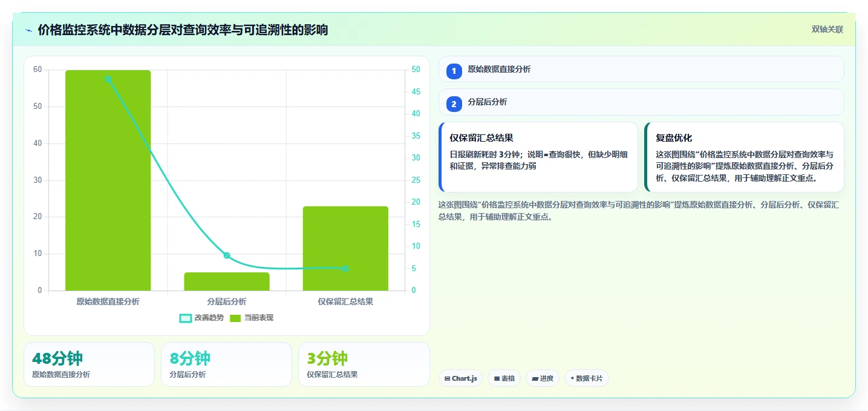Viewport: 868px width, 411px height.
Task: Click the 数据卡片 tag icon
Action: pos(572,378)
